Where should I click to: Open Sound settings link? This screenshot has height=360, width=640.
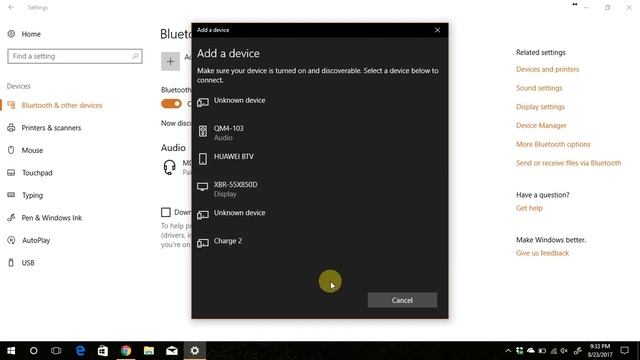coord(539,88)
